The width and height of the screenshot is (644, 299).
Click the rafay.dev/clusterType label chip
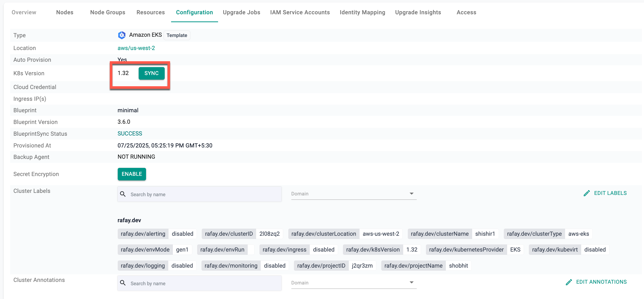548,234
